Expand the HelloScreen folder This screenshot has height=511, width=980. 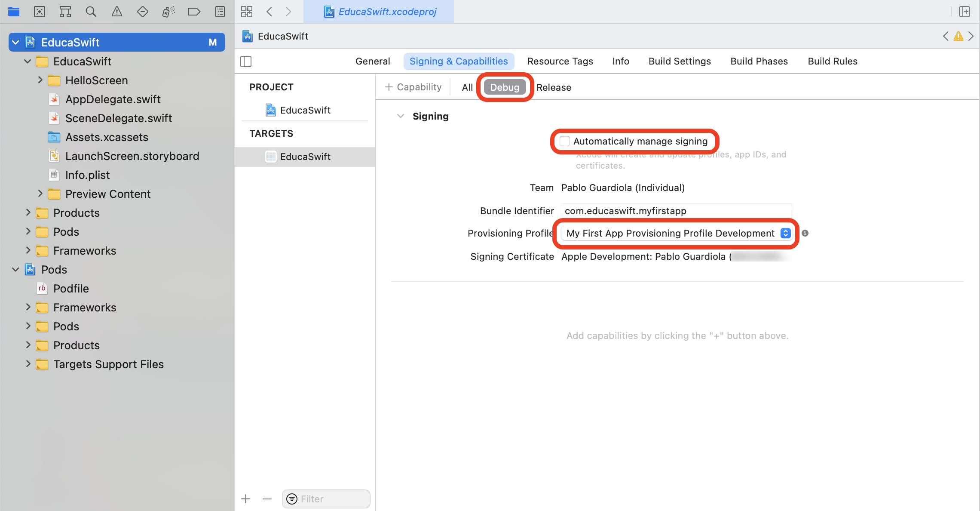(x=40, y=80)
